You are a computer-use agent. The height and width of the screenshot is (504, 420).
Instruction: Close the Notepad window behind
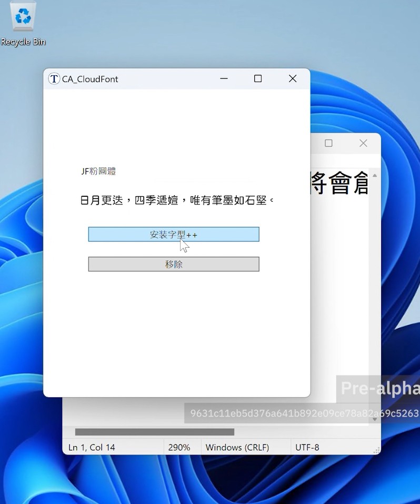point(363,143)
